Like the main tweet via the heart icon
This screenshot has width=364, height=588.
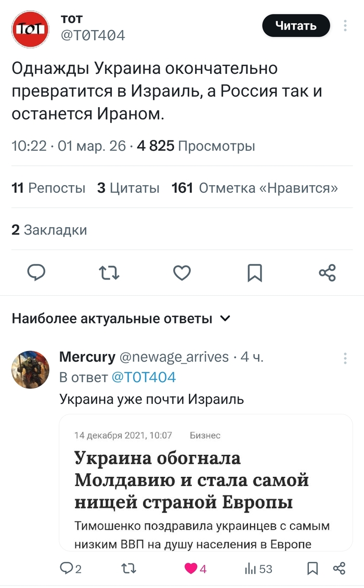coord(182,272)
